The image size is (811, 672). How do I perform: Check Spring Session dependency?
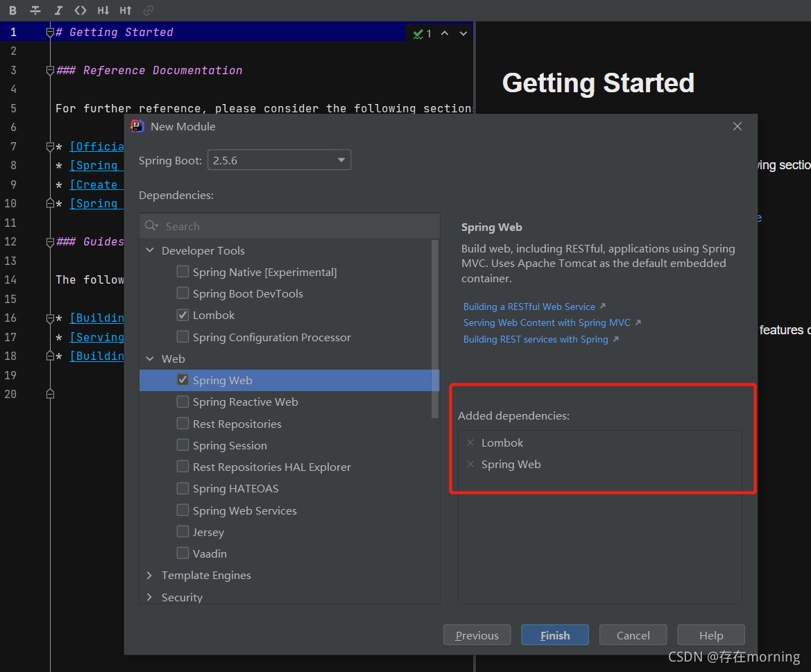(x=182, y=445)
